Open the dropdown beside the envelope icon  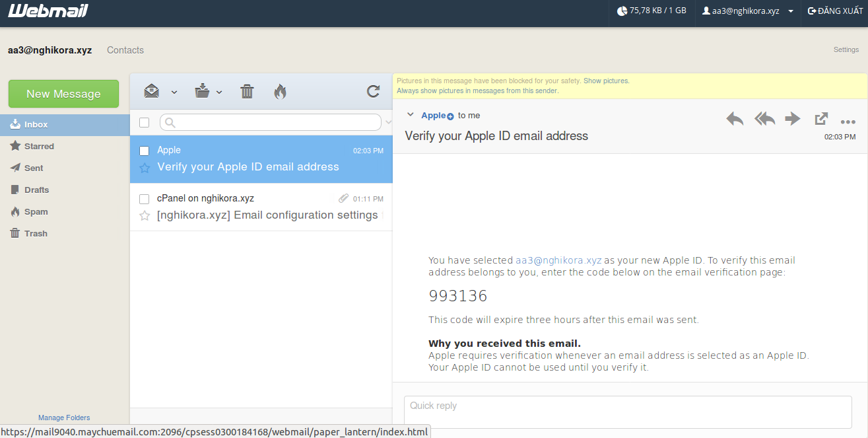(x=174, y=92)
